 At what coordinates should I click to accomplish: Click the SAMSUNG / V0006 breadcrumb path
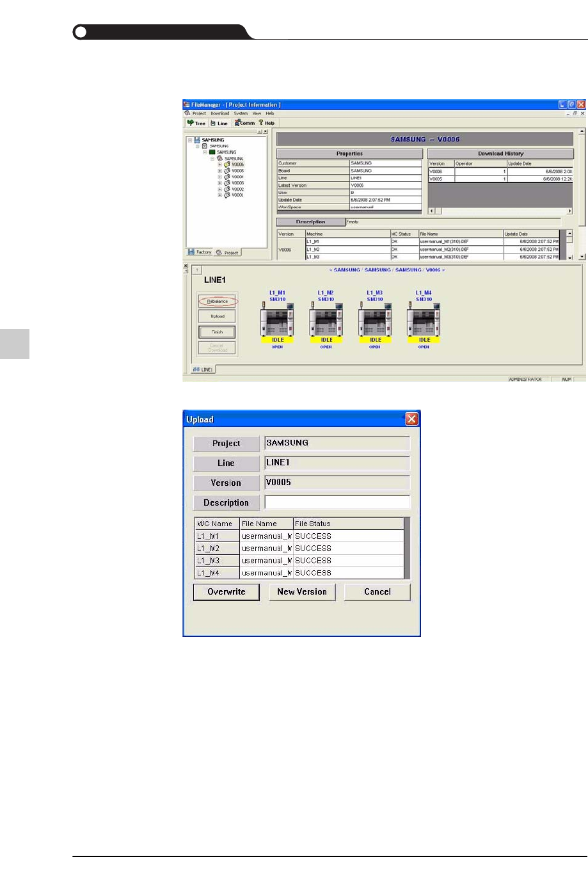click(387, 270)
